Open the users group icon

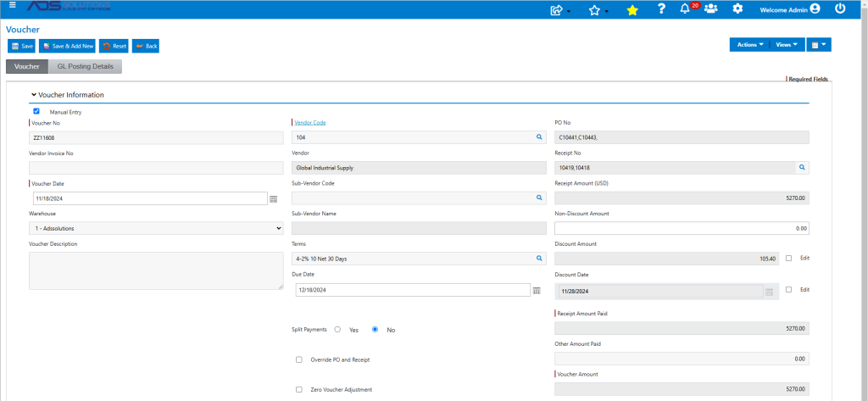(x=711, y=8)
